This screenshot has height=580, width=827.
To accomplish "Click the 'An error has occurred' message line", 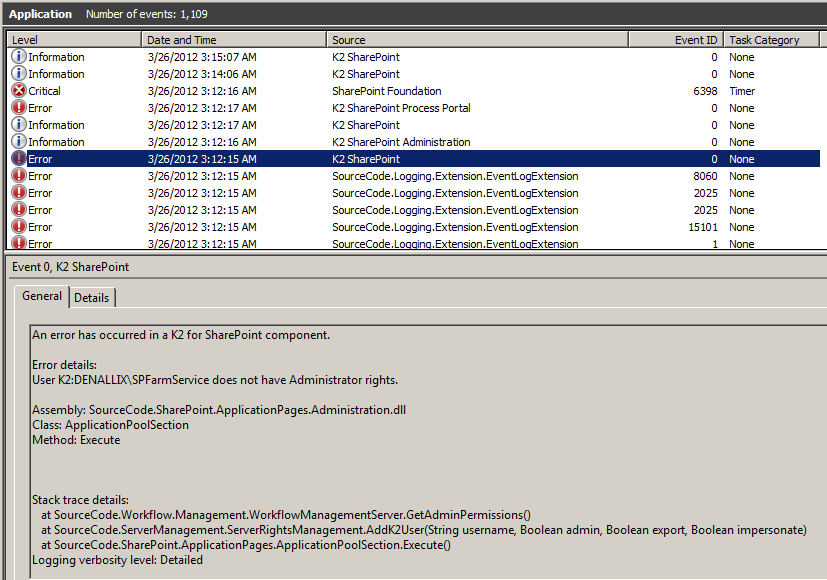I will coord(181,335).
